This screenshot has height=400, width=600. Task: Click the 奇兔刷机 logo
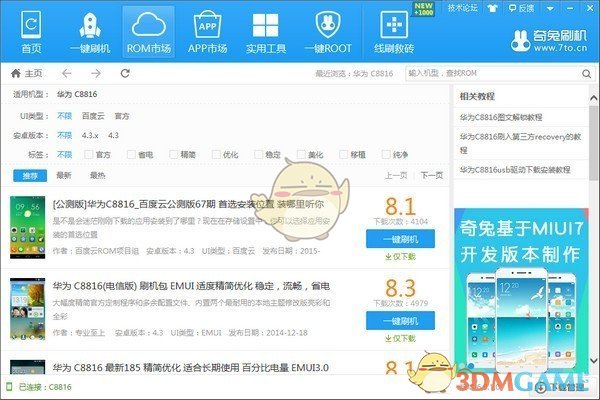click(x=549, y=41)
